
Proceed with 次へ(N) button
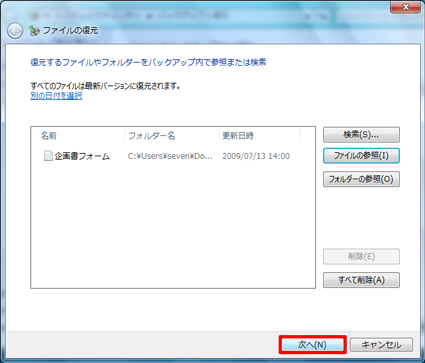pos(312,345)
